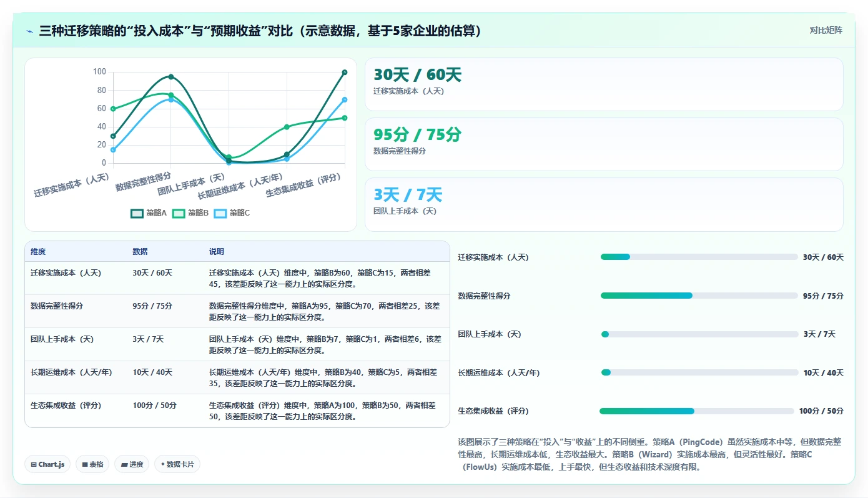Click the 100分 / 50分 progress value label

(821, 411)
